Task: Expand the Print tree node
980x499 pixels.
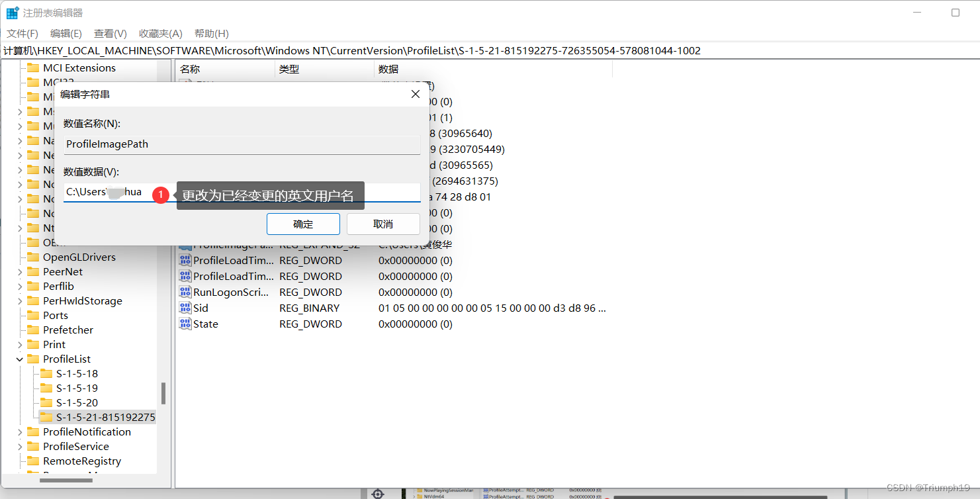Action: (20, 345)
